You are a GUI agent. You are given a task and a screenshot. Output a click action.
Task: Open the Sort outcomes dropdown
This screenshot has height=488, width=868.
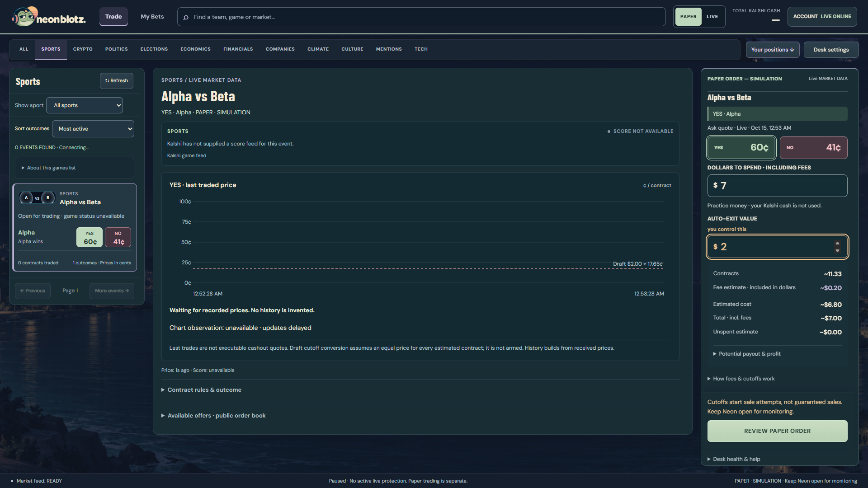pyautogui.click(x=93, y=129)
